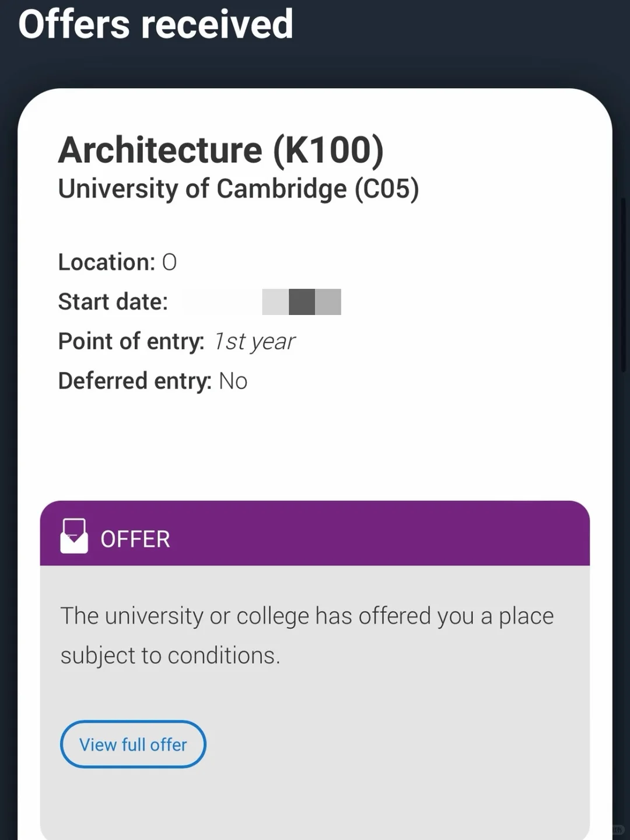Image resolution: width=630 pixels, height=840 pixels.
Task: Click the Deferred entry No line
Action: [153, 381]
